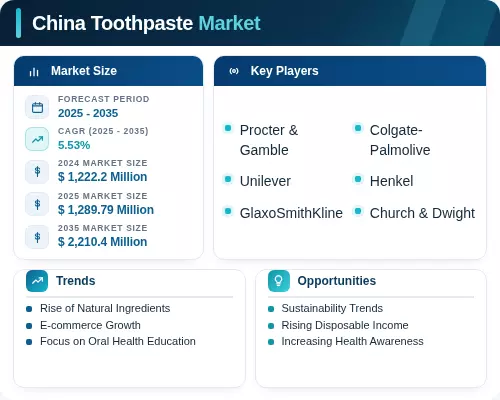
Task: Click Sustainability Trends opportunity
Action: tap(332, 308)
